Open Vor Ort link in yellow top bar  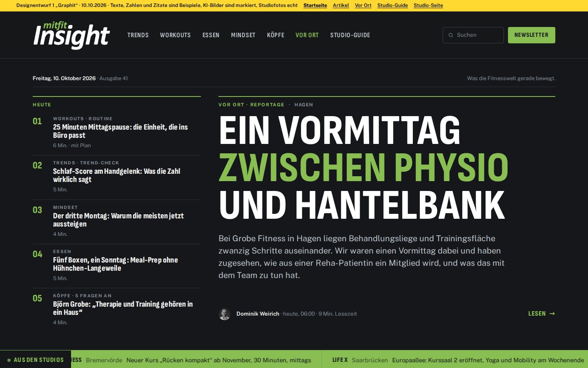point(363,5)
